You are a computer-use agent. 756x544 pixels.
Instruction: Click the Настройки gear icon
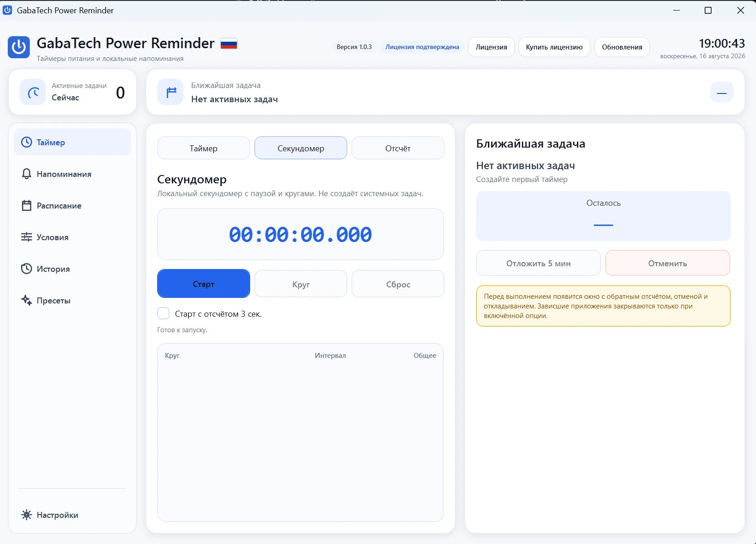[27, 515]
